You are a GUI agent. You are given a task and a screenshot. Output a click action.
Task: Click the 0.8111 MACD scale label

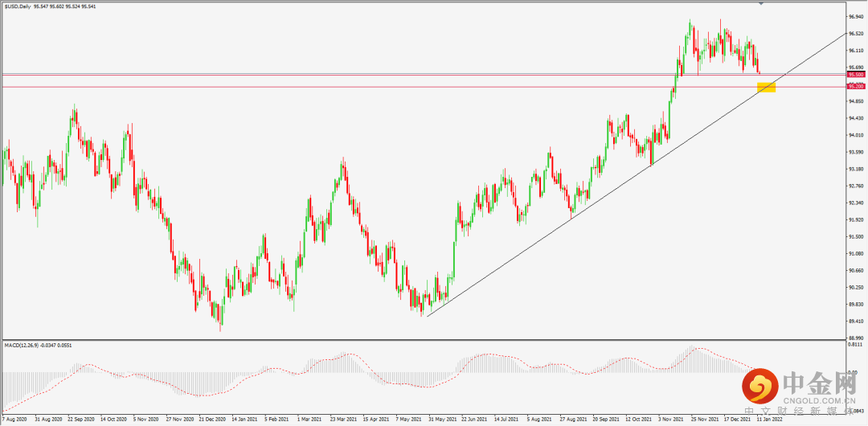(x=857, y=344)
